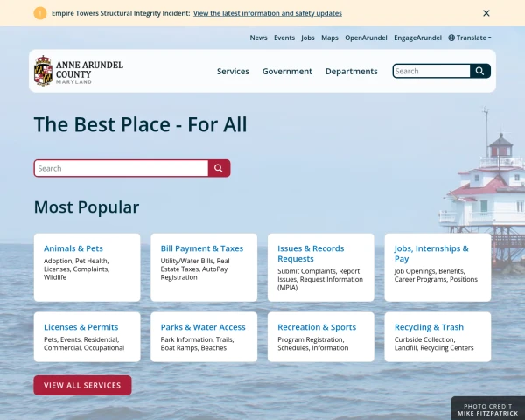Open the Jobs link in top bar
Viewport: 525px width, 420px height.
point(308,38)
